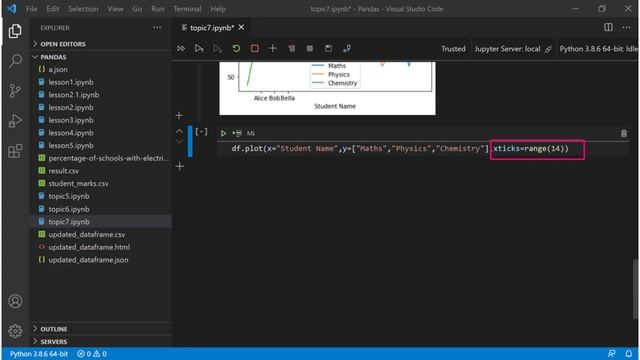The width and height of the screenshot is (640, 360).
Task: Open the Terminal menu
Action: 187,9
